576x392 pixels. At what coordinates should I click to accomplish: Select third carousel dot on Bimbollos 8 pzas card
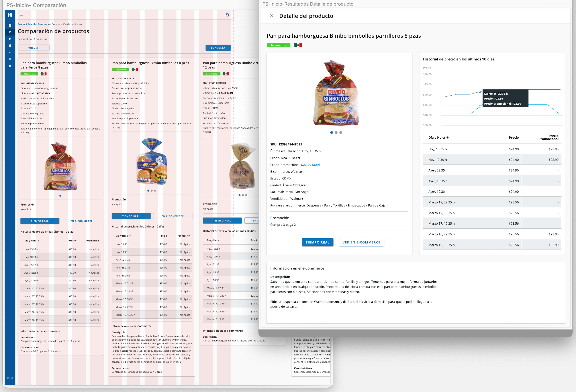[x=155, y=190]
